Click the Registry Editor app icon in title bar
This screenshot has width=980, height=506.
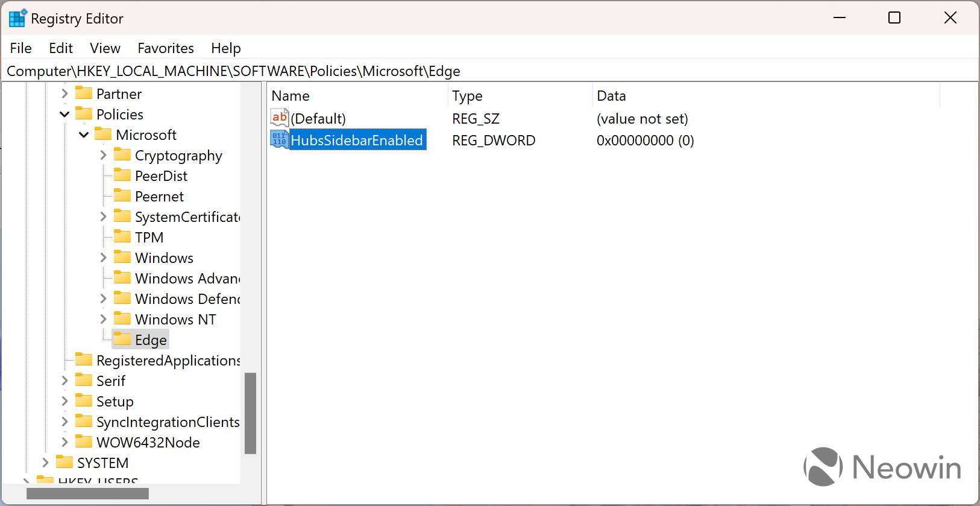[x=17, y=18]
